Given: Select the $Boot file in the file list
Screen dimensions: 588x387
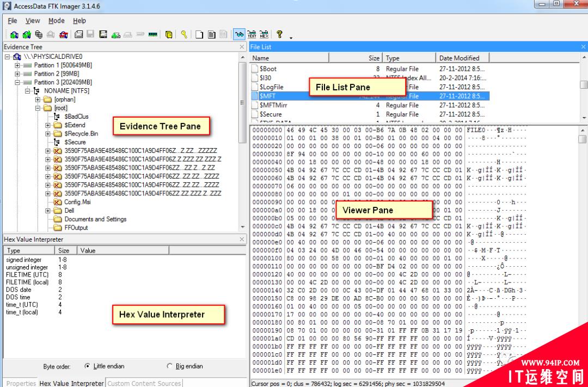Looking at the screenshot, I should (x=370, y=69).
